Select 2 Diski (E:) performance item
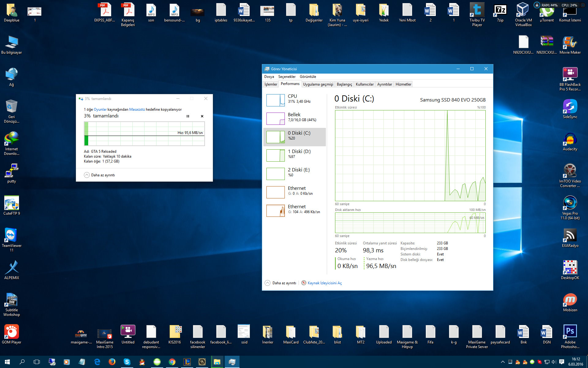This screenshot has width=588, height=368. [x=295, y=174]
